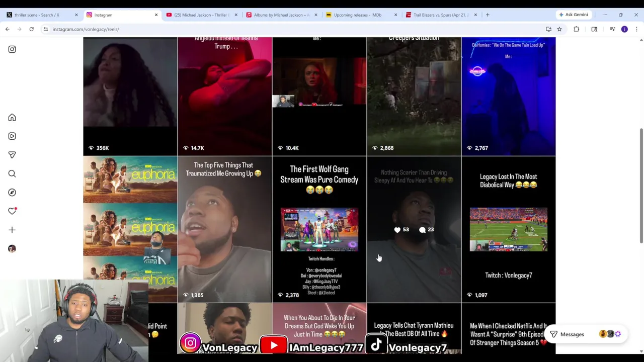This screenshot has height=362, width=644.
Task: Close the Instagram tab
Action: (x=156, y=15)
